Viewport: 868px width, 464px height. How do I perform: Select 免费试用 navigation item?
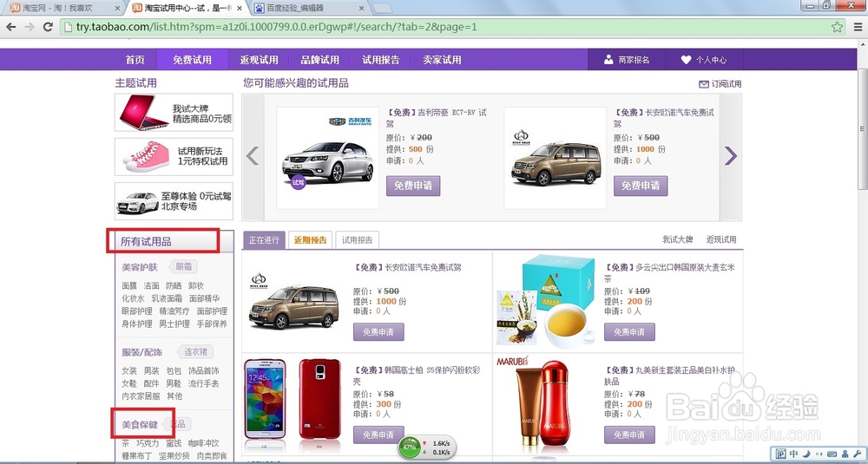[192, 60]
